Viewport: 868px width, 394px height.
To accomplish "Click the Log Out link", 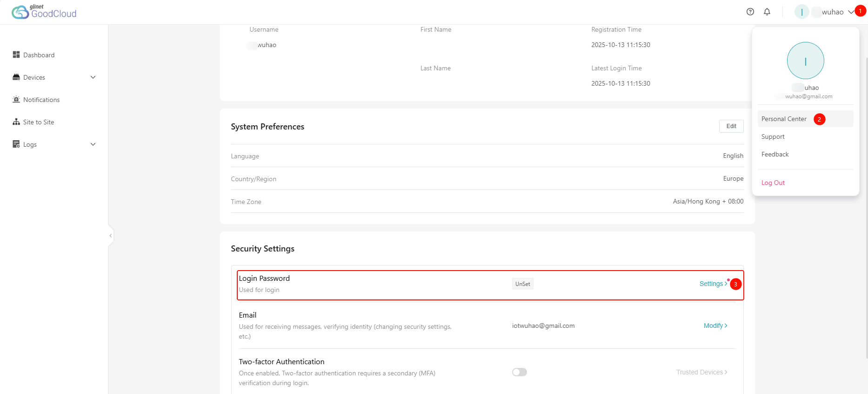I will 773,183.
